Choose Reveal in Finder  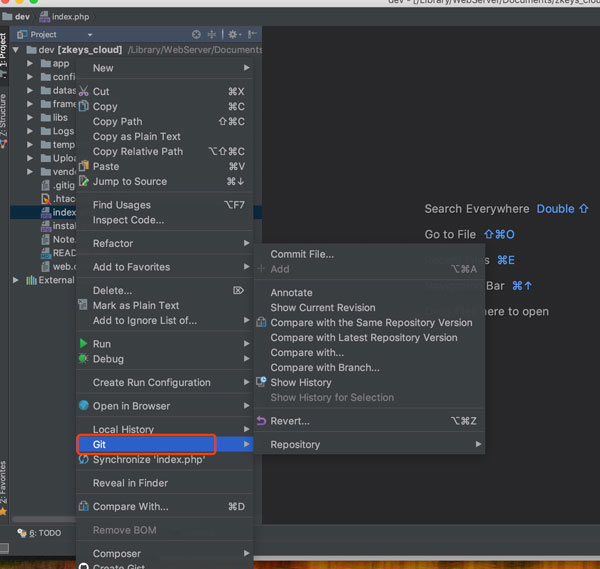coord(165,483)
